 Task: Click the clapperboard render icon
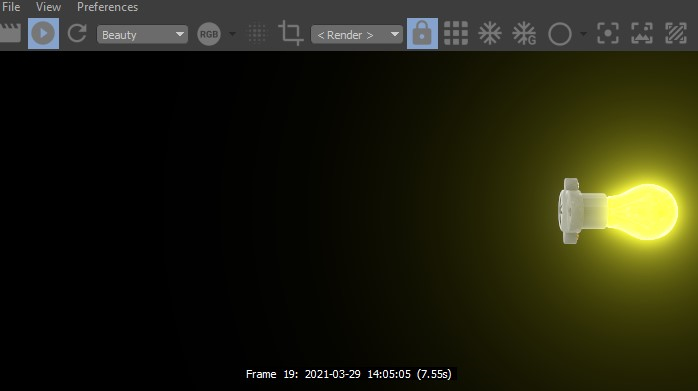click(x=10, y=33)
